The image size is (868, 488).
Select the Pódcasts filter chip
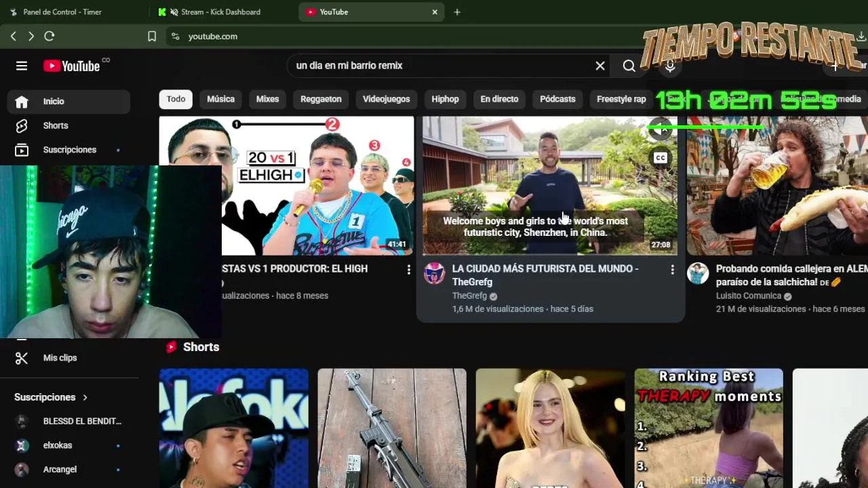pyautogui.click(x=557, y=99)
